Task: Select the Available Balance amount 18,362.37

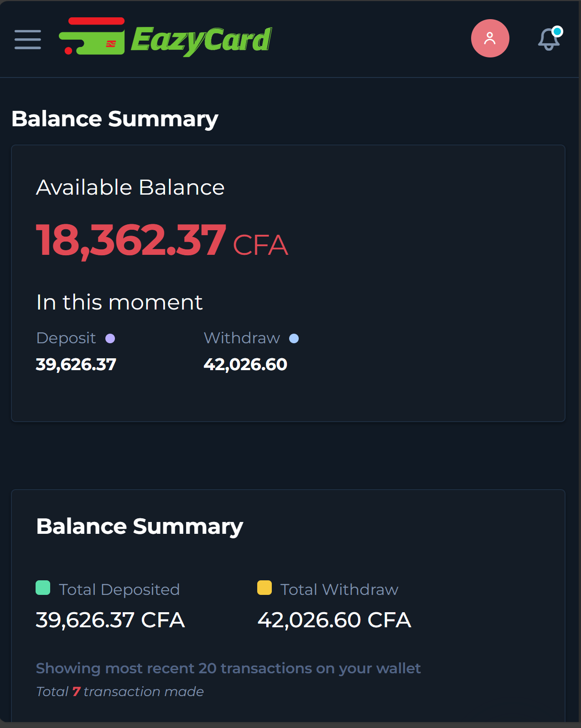Action: pyautogui.click(x=131, y=240)
